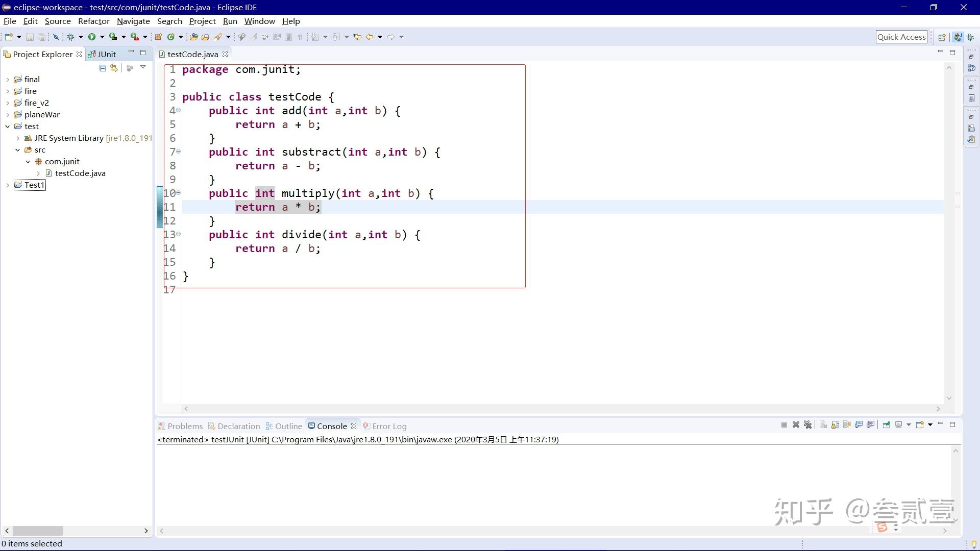Image resolution: width=980 pixels, height=551 pixels.
Task: Click the Open Type icon
Action: (x=193, y=37)
